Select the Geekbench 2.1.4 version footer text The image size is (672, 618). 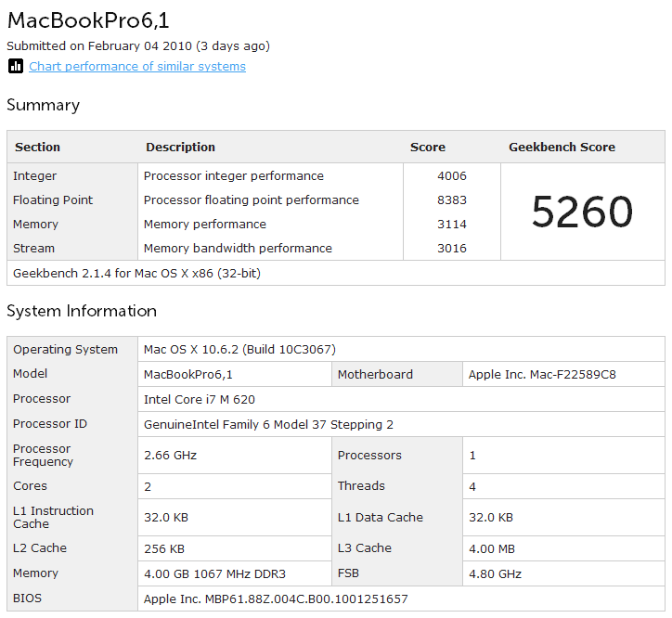[x=136, y=274]
